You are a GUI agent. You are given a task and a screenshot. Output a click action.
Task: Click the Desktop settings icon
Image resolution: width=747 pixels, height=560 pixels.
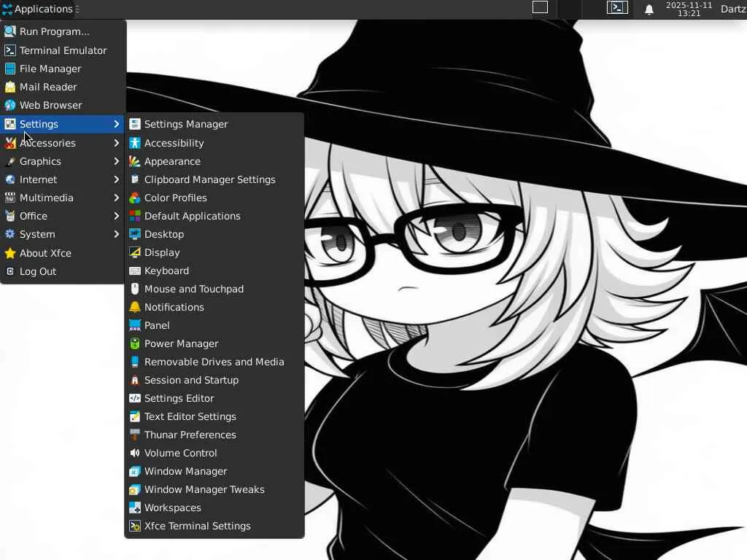[135, 234]
